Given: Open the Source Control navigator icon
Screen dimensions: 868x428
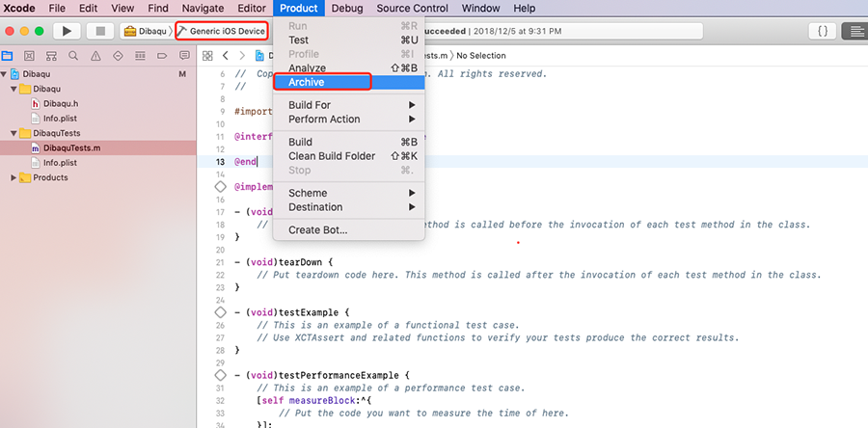Looking at the screenshot, I should 30,56.
